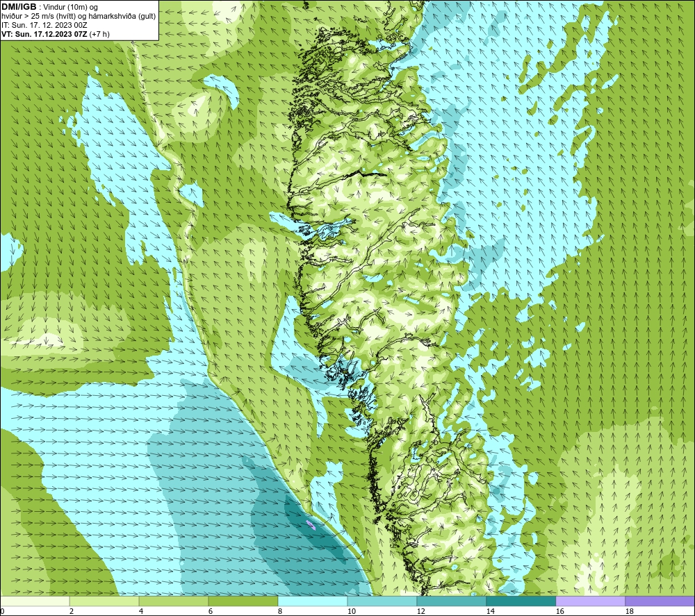Viewport: 695px width, 616px height.
Task: Select the 14–16 m/s dark teal swatch
Action: click(521, 601)
